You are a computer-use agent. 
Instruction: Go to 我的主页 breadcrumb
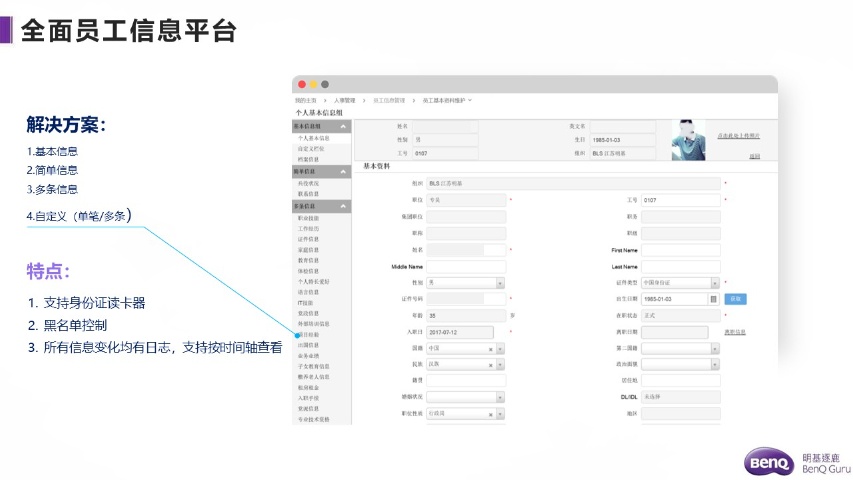tap(305, 101)
